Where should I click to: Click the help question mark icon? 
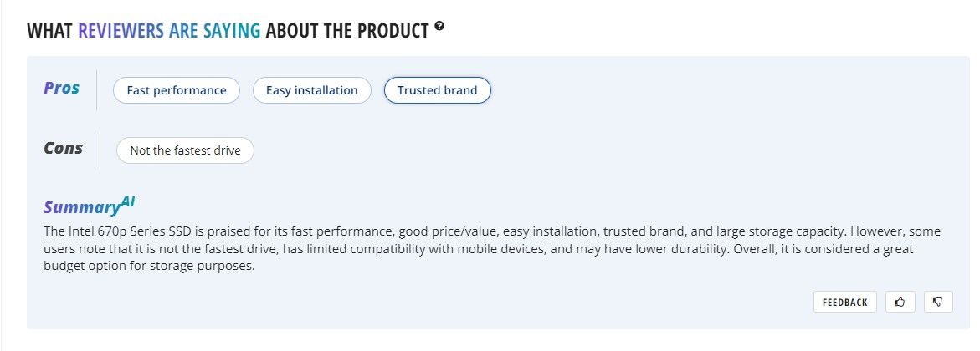pos(439,28)
